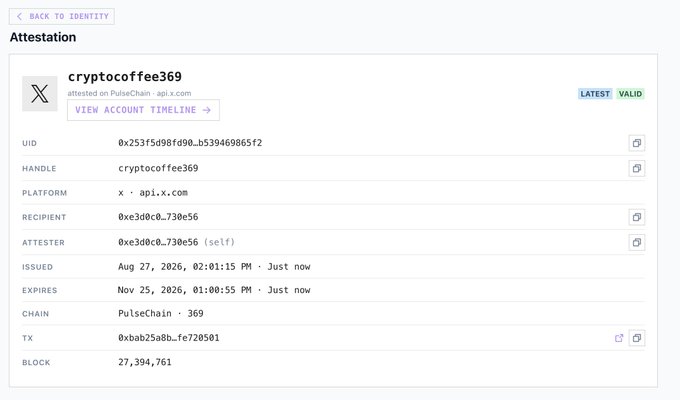The width and height of the screenshot is (680, 400).
Task: Select issued date Aug 27, 2026
Action: (152, 267)
